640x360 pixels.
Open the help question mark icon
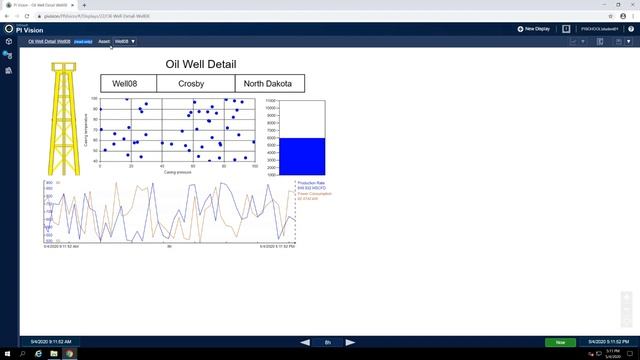tap(631, 29)
